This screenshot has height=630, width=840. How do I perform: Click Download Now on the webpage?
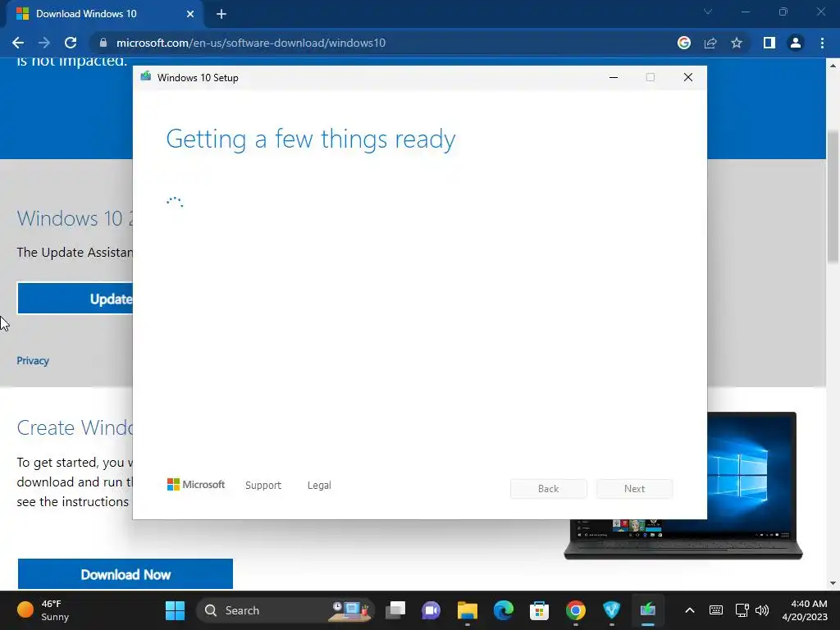126,574
